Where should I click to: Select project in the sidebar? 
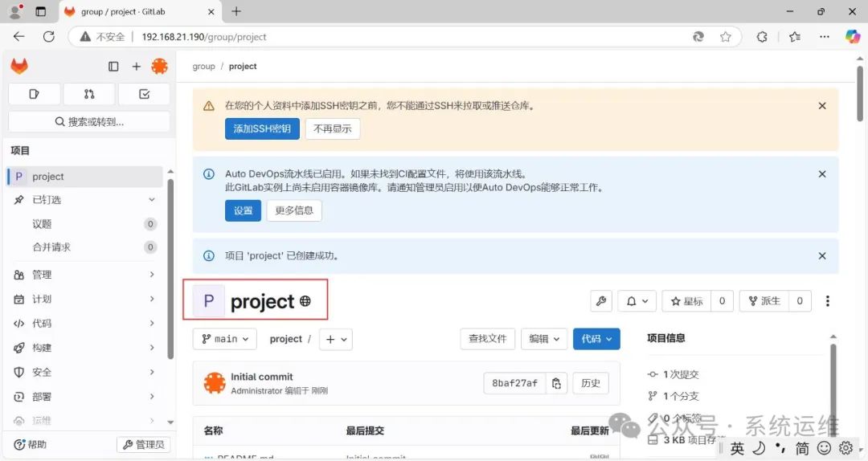pyautogui.click(x=85, y=177)
